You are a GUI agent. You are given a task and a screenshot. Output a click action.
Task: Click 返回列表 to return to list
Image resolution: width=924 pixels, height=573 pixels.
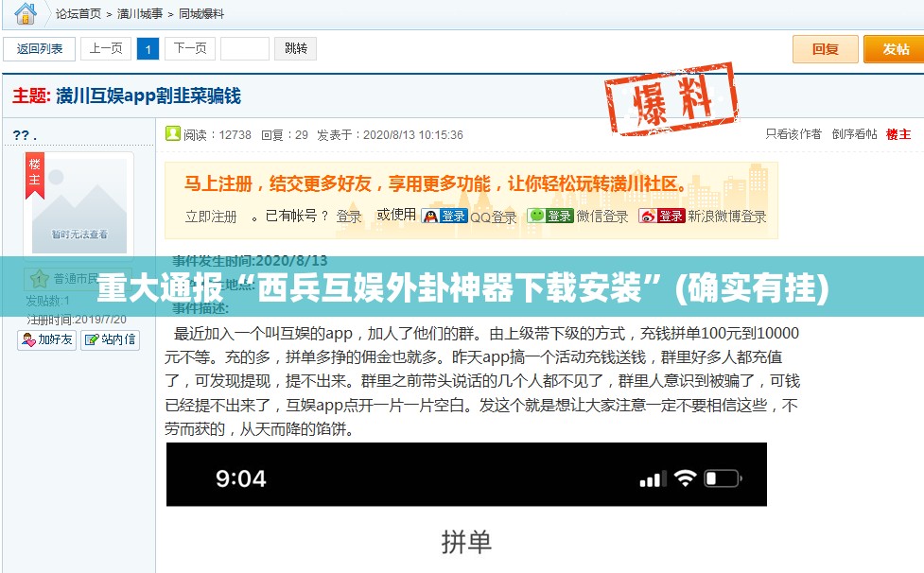click(x=40, y=48)
